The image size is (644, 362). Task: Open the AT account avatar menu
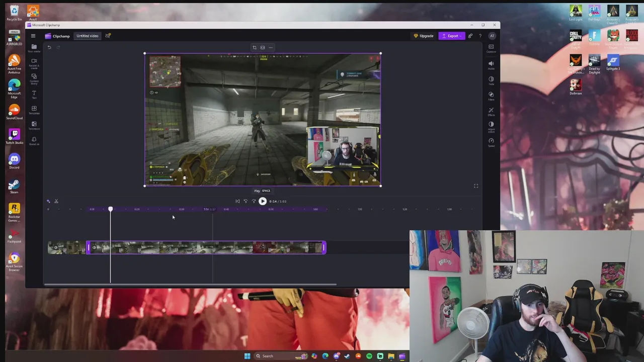tap(492, 36)
